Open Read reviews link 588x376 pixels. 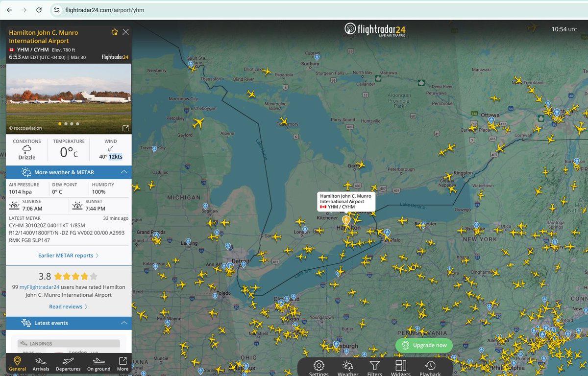[69, 306]
